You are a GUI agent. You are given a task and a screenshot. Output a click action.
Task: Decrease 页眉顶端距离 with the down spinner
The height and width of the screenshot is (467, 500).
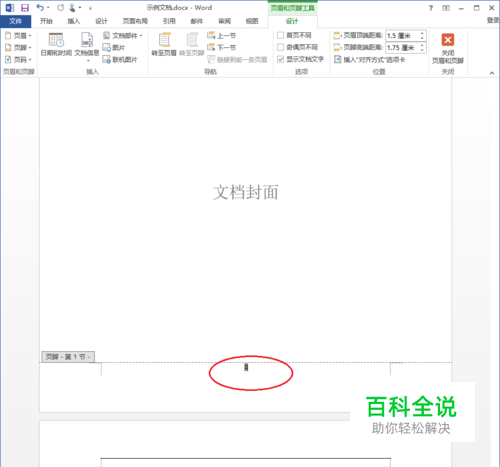[x=422, y=38]
